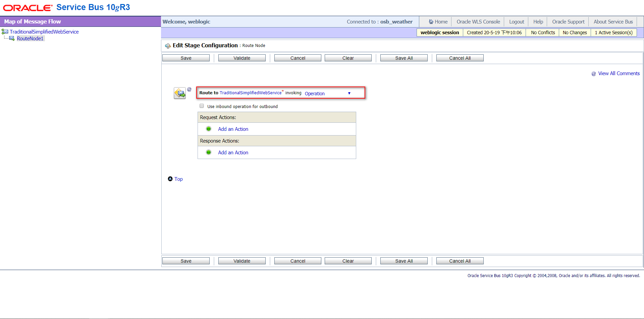This screenshot has width=644, height=319.
Task: Click the comment @ icon beside route node
Action: point(189,89)
